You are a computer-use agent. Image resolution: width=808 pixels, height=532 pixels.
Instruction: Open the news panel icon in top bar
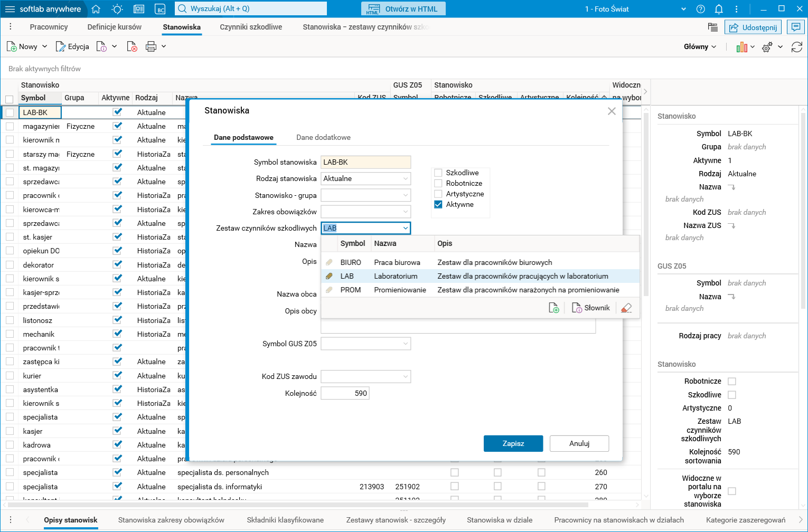coord(139,9)
